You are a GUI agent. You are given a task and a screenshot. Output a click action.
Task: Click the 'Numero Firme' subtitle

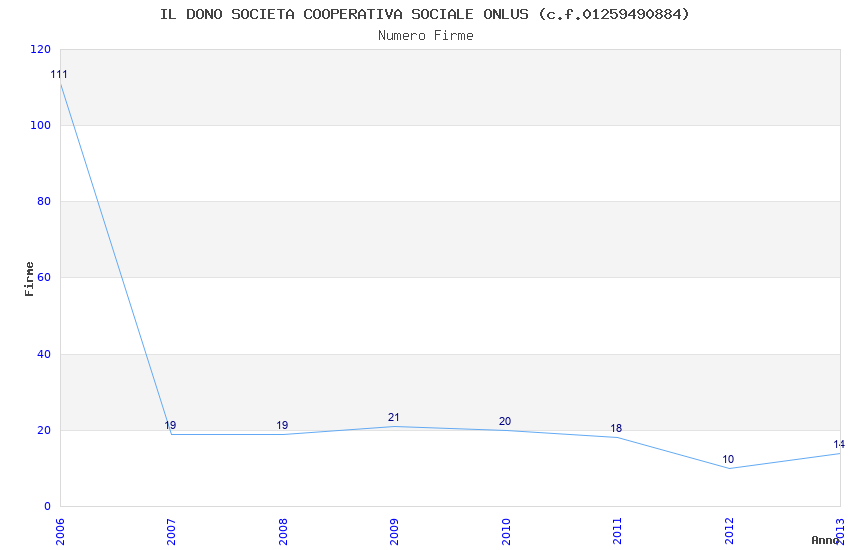tap(426, 36)
